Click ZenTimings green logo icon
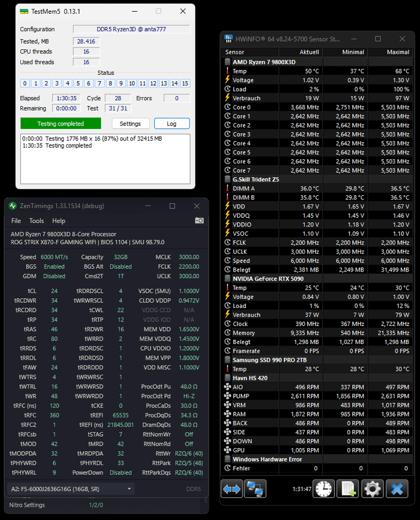The image size is (420, 520). (x=13, y=206)
